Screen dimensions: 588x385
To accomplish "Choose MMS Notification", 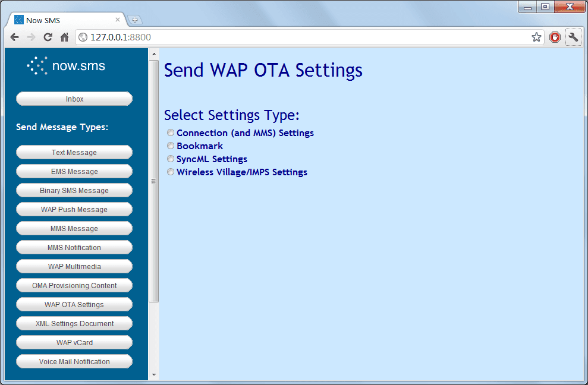I will tap(74, 248).
